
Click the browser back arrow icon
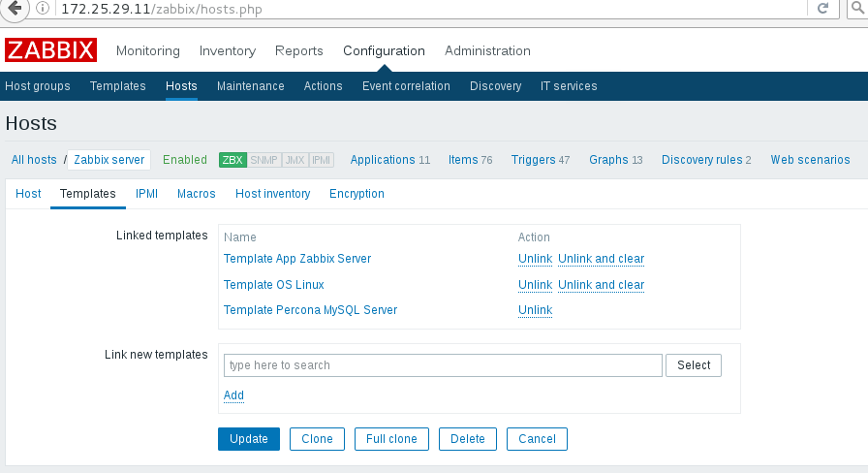15,8
